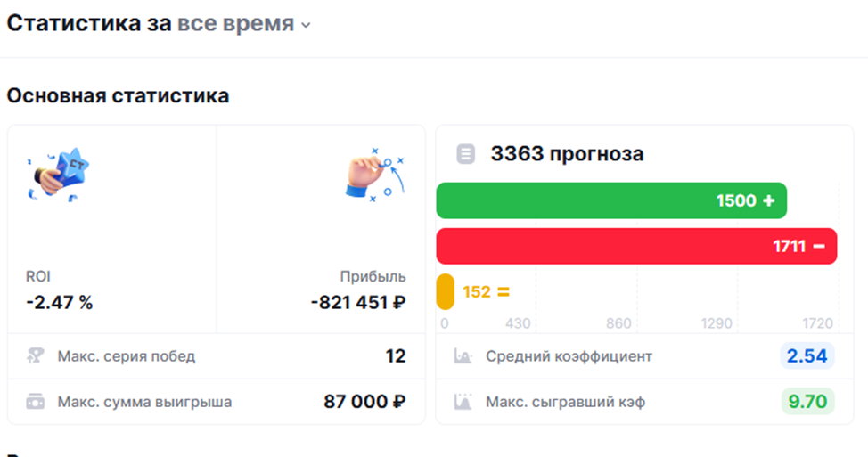Select the yellow 152 refunds bar
Image resolution: width=868 pixels, height=457 pixels.
point(445,291)
